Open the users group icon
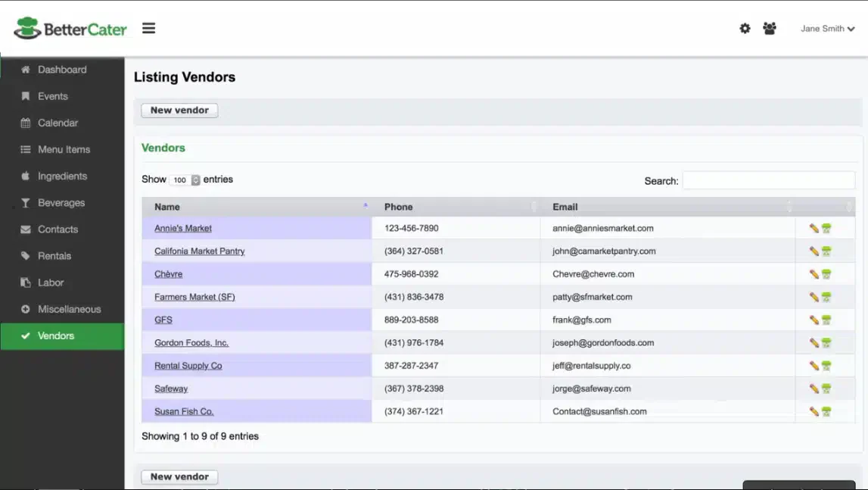Viewport: 868px width, 490px height. point(769,28)
